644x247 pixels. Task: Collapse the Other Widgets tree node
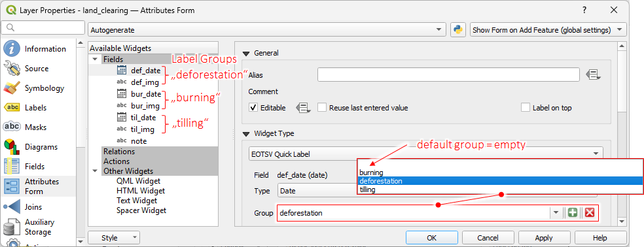(95, 171)
